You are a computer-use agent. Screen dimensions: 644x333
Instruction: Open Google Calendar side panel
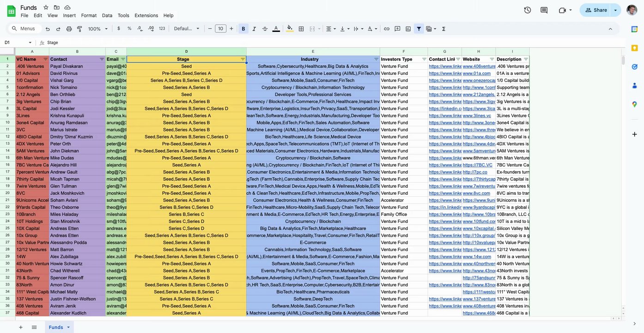635,29
